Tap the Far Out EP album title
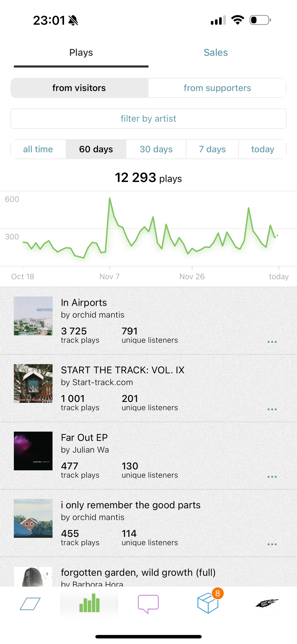Image resolution: width=297 pixels, height=644 pixels. tap(84, 437)
